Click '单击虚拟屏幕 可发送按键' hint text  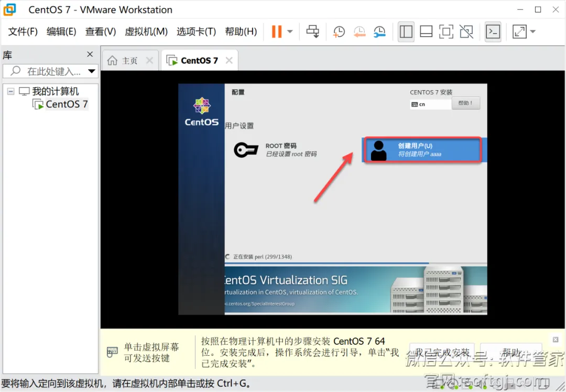point(151,353)
